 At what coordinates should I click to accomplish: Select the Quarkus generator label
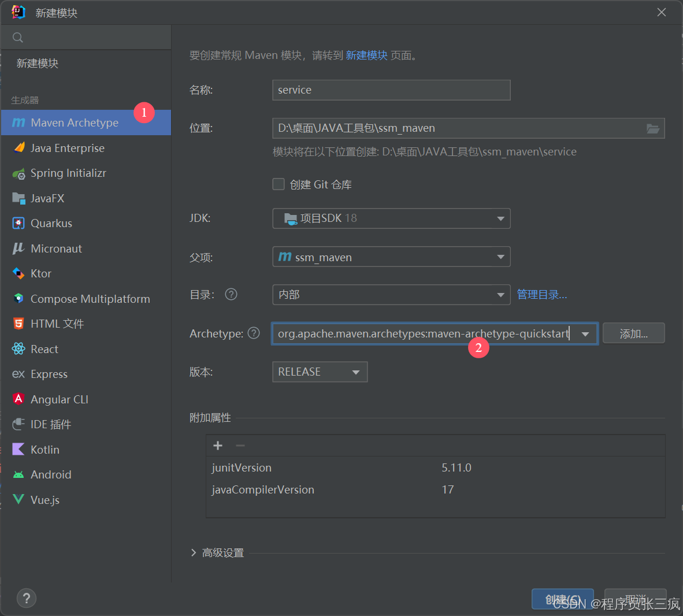tap(51, 224)
